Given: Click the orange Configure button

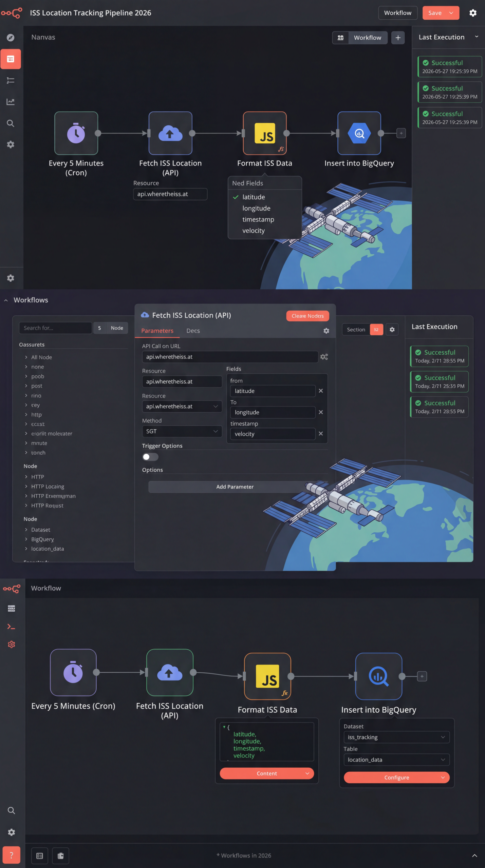Looking at the screenshot, I should pyautogui.click(x=396, y=777).
